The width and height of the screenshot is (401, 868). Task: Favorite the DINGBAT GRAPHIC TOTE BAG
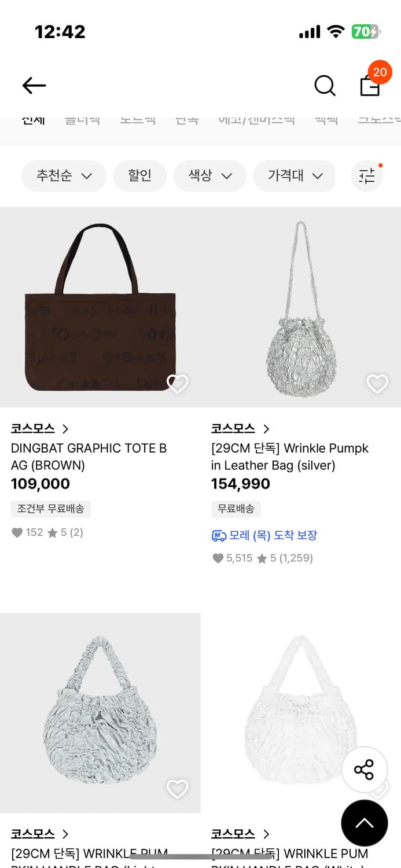click(176, 383)
